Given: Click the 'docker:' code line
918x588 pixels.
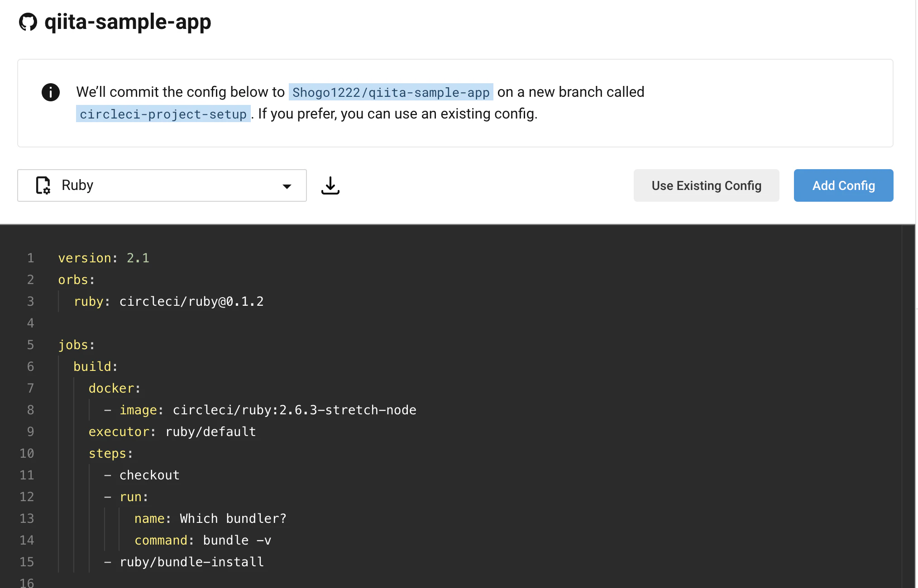Looking at the screenshot, I should coord(115,388).
